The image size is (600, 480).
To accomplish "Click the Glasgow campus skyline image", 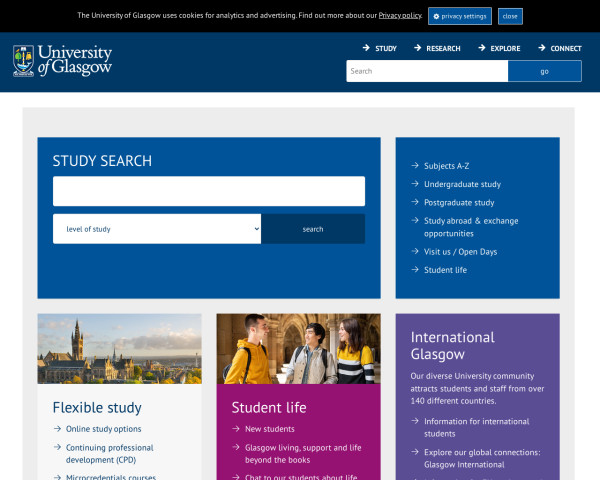I will click(x=119, y=349).
